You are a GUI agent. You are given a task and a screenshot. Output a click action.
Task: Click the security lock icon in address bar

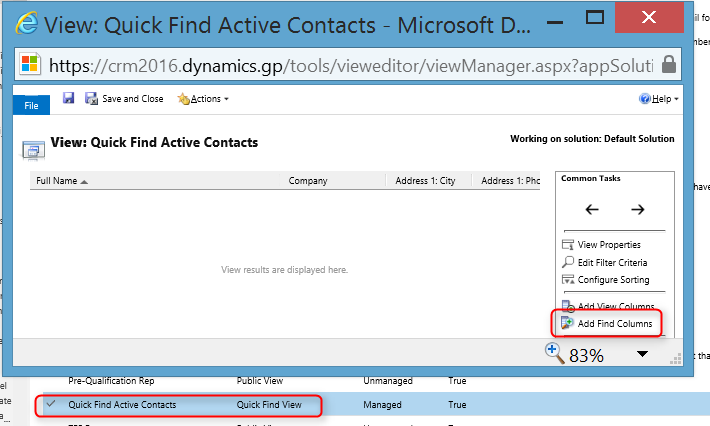point(669,64)
